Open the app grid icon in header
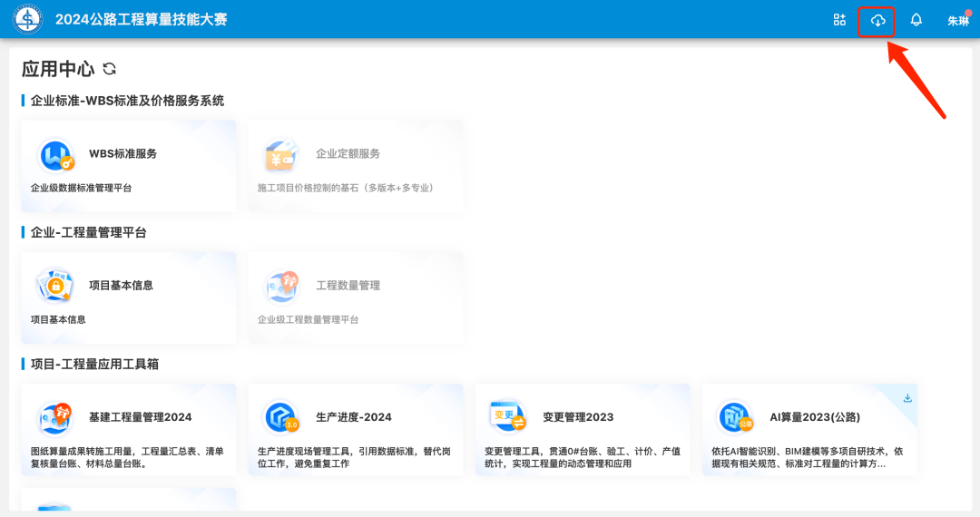The height and width of the screenshot is (517, 980). click(x=839, y=20)
